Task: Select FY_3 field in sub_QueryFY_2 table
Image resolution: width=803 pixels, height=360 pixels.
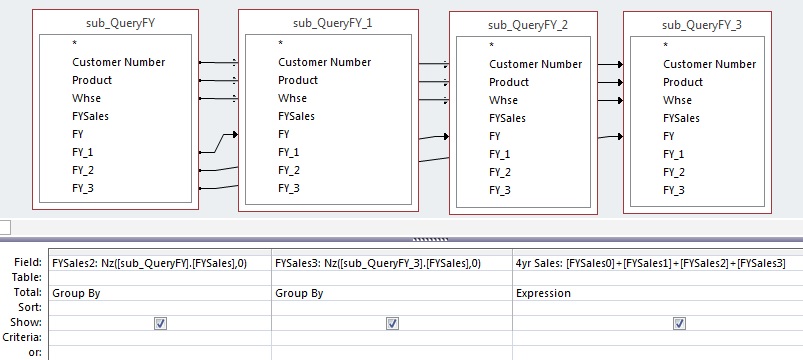Action: [499, 190]
